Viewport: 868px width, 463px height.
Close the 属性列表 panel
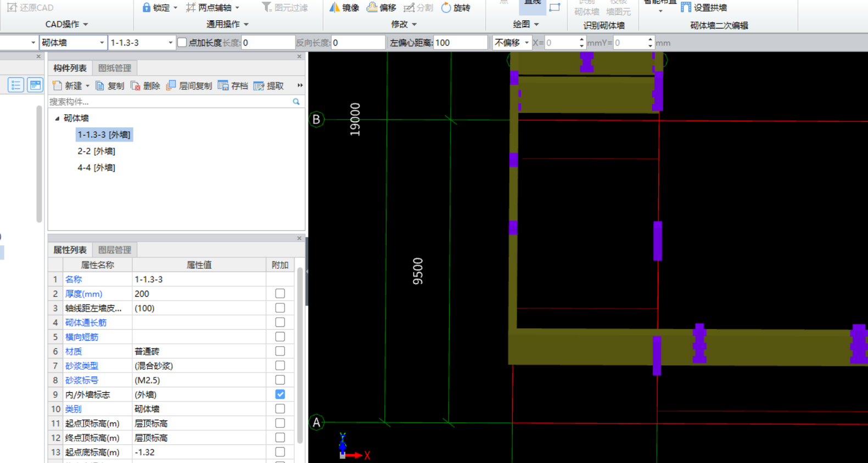(299, 238)
